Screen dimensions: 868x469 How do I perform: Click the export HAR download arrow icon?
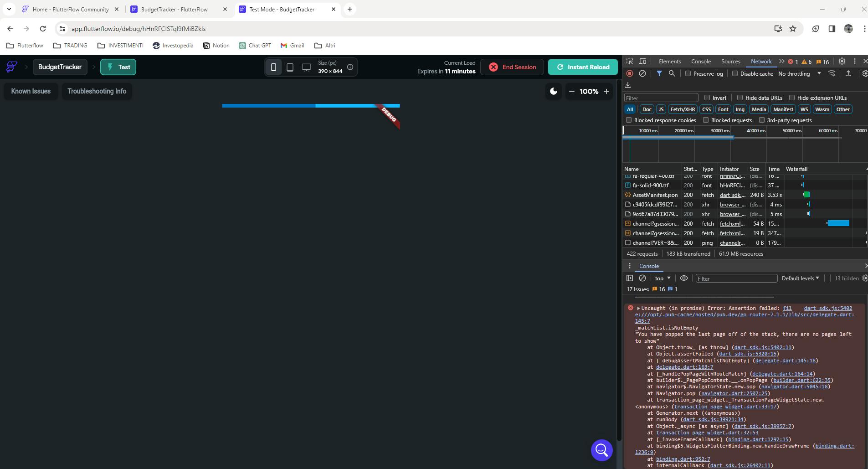pyautogui.click(x=628, y=85)
